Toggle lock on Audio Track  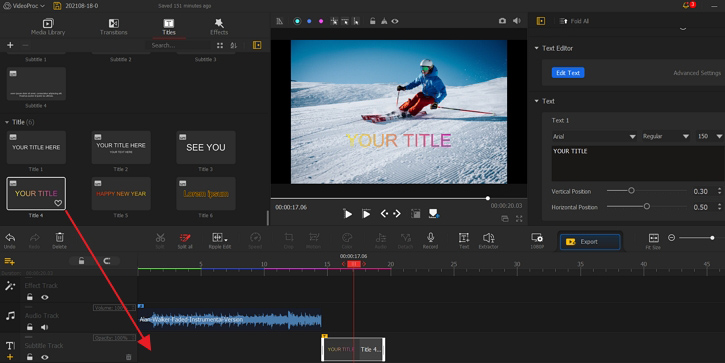tap(30, 327)
